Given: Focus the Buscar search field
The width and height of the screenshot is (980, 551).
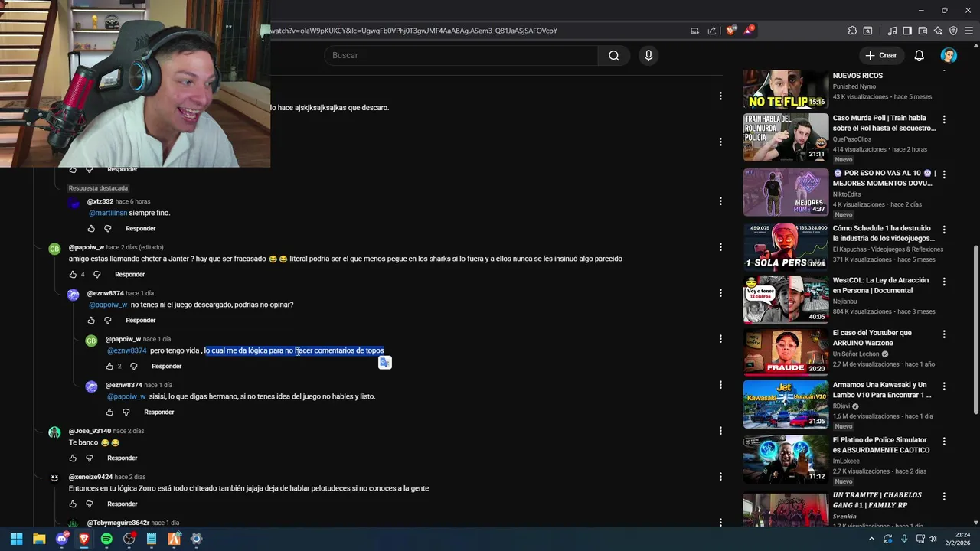Looking at the screenshot, I should click(x=461, y=55).
